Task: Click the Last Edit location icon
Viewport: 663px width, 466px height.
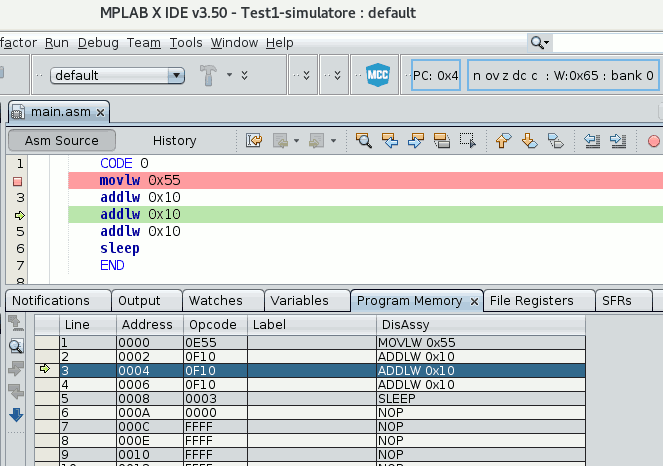Action: point(254,141)
